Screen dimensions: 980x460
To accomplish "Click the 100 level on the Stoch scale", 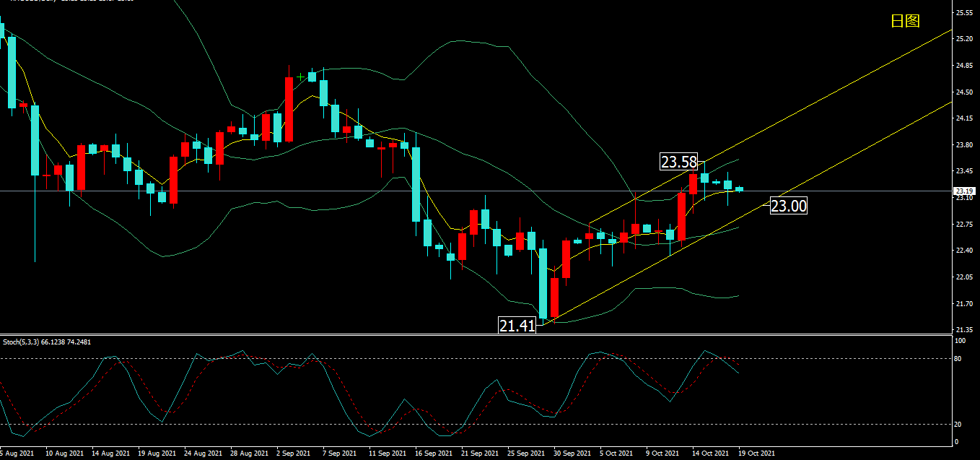I will click(961, 340).
